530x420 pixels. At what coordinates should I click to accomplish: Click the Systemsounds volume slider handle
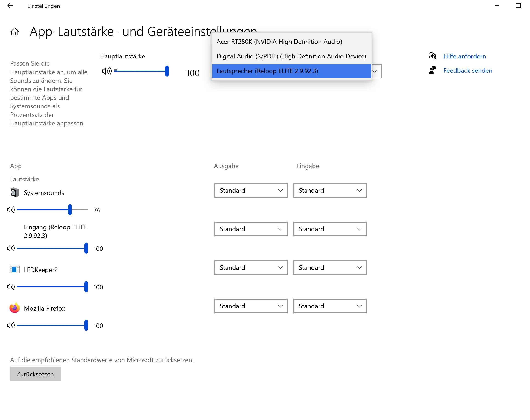point(70,209)
